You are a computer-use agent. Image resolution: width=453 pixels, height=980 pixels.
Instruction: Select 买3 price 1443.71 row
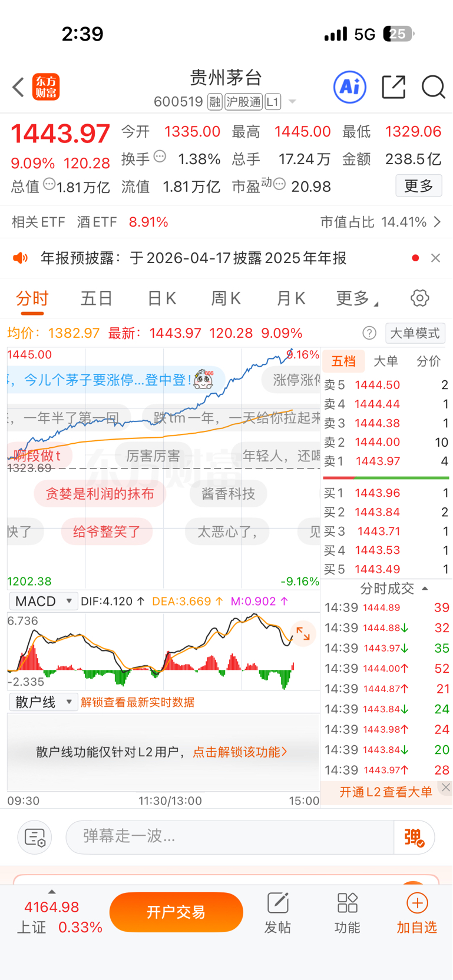386,531
